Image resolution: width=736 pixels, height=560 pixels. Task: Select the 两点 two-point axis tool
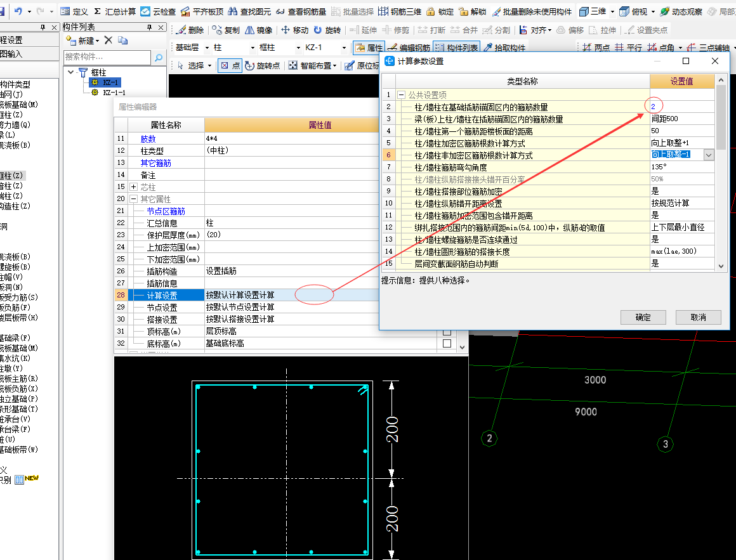pos(596,48)
